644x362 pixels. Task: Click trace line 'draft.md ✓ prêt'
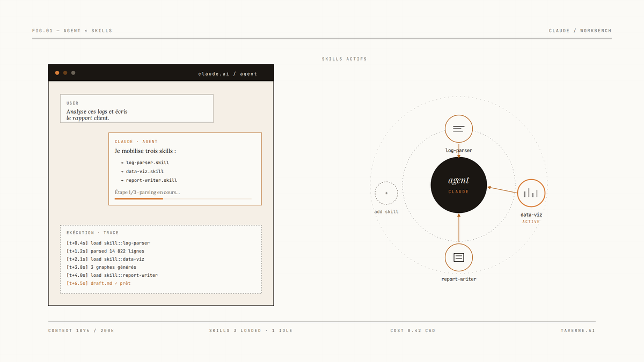tap(98, 283)
